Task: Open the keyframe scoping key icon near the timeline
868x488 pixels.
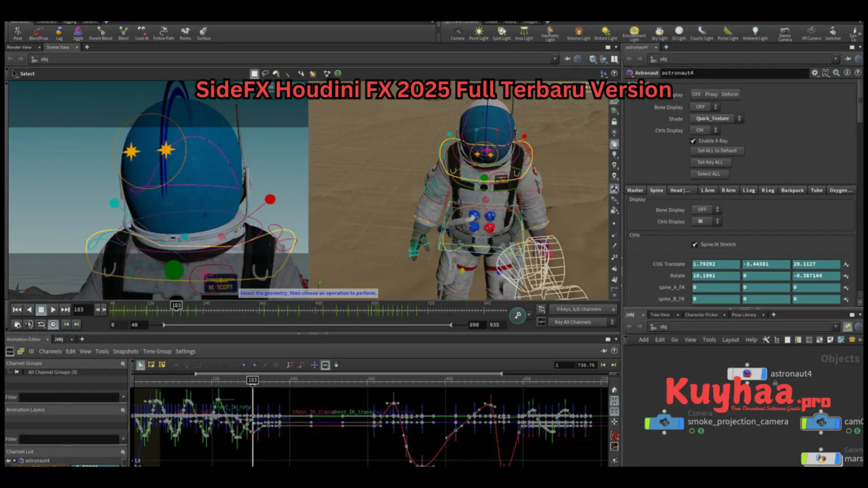Action: coord(518,315)
